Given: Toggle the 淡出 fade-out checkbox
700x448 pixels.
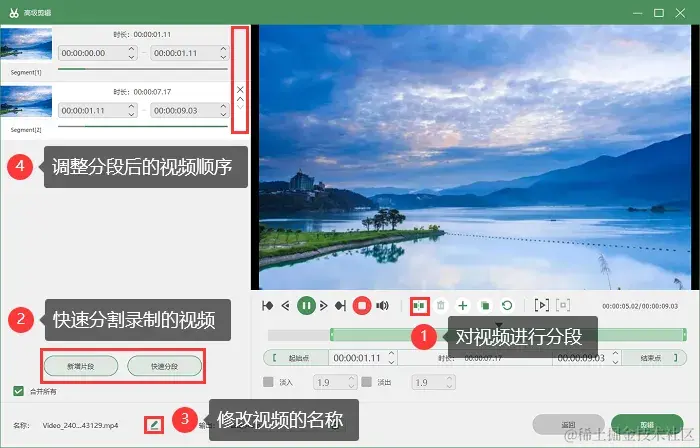Looking at the screenshot, I should [x=367, y=382].
